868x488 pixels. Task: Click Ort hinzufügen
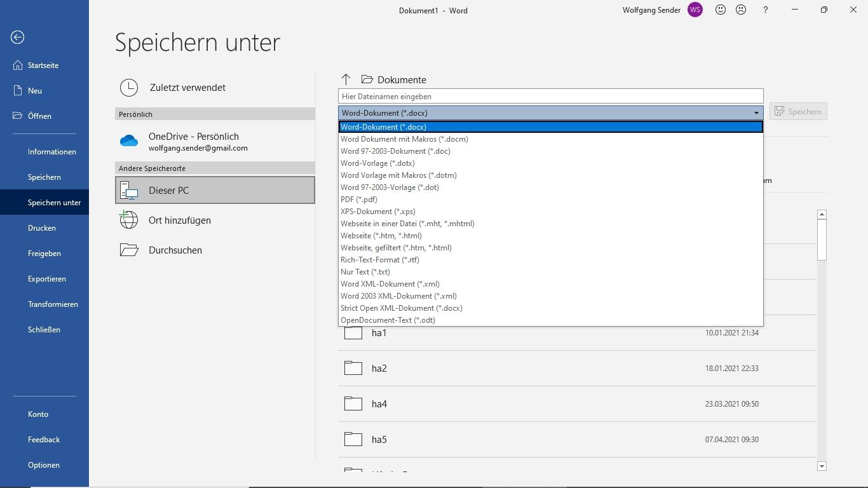pyautogui.click(x=179, y=220)
